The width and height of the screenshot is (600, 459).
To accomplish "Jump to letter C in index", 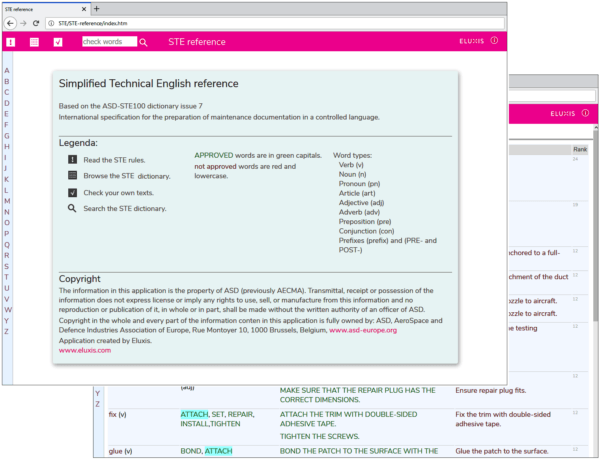I will click(x=7, y=92).
